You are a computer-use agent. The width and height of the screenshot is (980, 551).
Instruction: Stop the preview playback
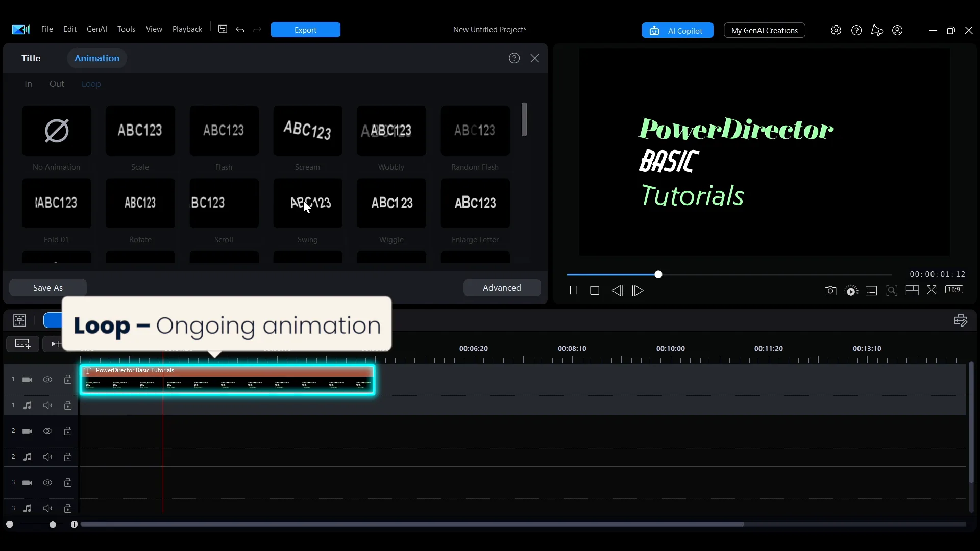pos(595,290)
